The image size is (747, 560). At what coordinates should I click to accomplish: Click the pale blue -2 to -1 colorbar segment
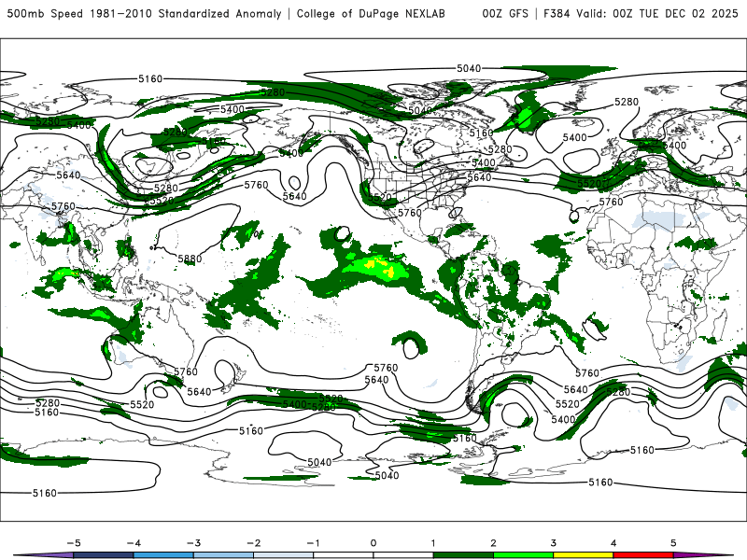(x=284, y=555)
